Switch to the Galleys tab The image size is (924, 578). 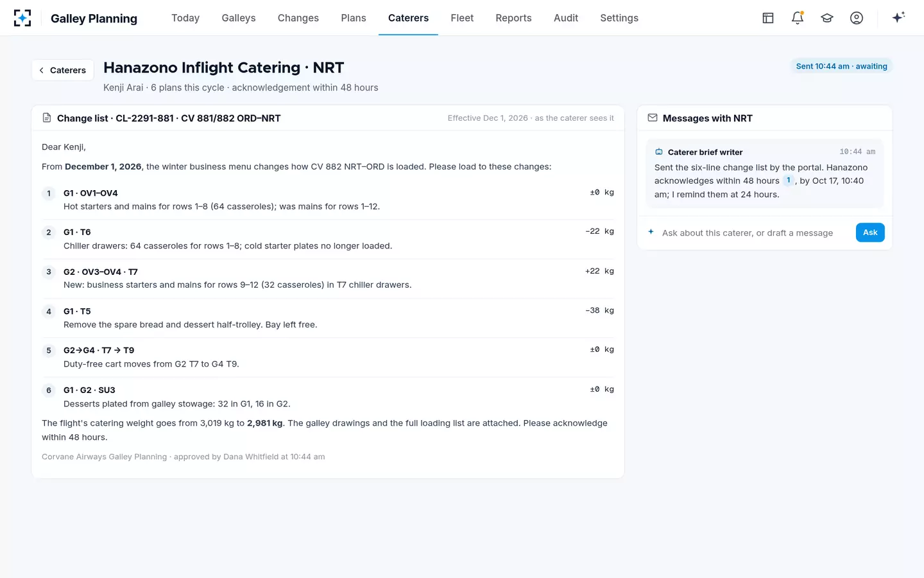(239, 18)
